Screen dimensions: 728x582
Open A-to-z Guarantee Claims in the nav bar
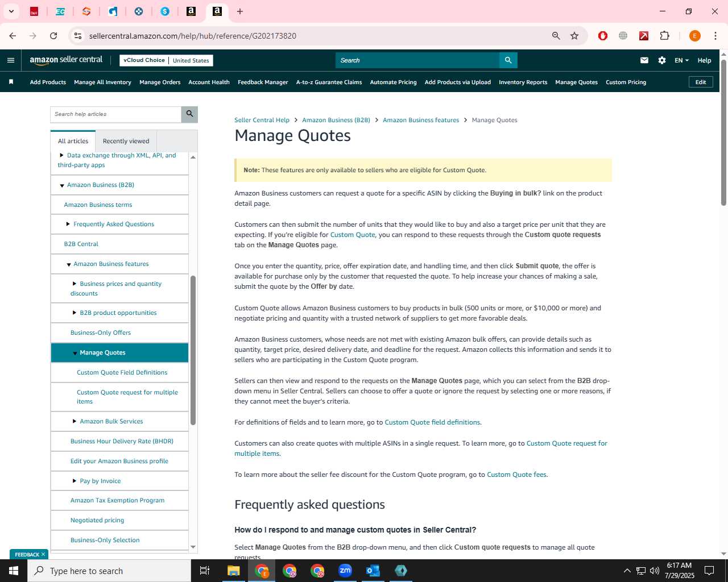point(329,82)
